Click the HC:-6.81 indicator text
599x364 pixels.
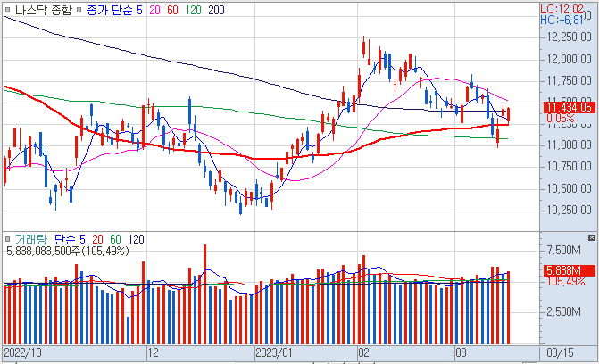pyautogui.click(x=562, y=20)
